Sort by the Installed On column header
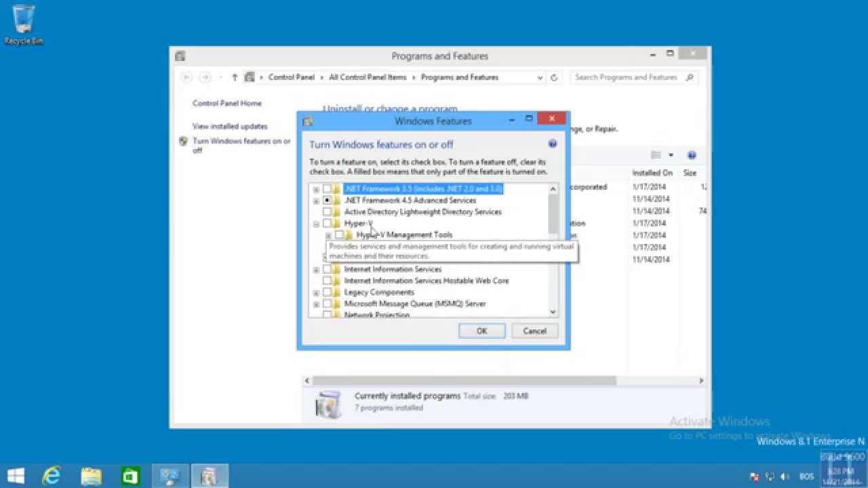868x488 pixels. [652, 173]
